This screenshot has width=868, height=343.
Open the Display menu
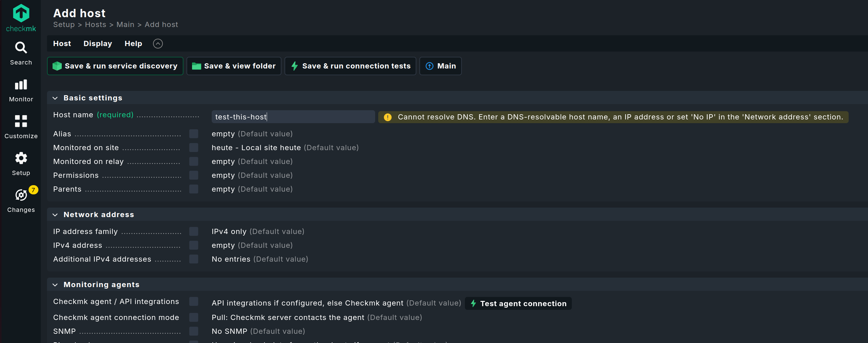click(x=98, y=44)
